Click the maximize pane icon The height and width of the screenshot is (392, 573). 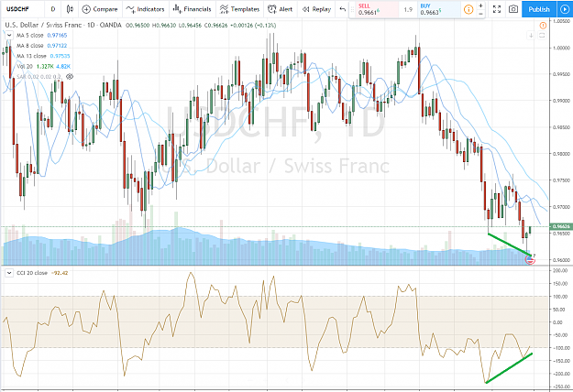point(542,36)
